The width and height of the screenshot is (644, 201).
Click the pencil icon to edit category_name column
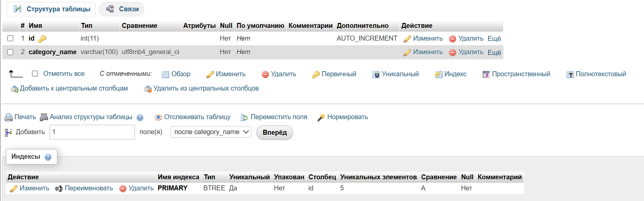click(407, 53)
